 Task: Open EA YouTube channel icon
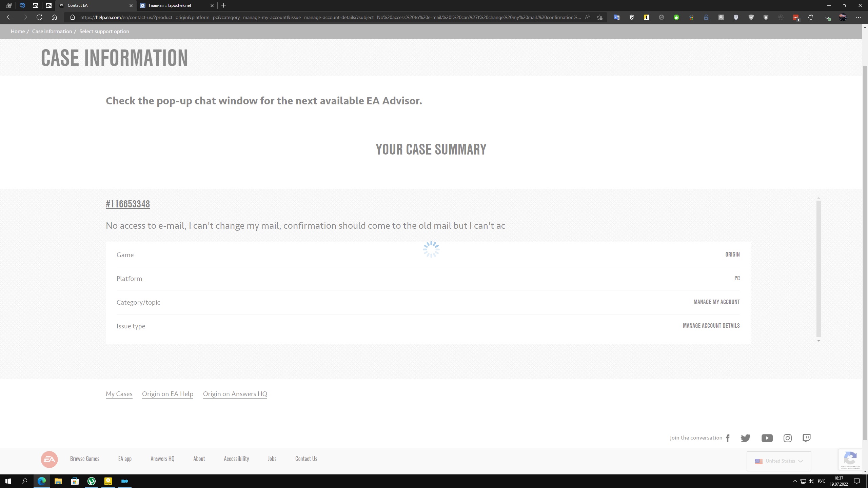coord(767,438)
